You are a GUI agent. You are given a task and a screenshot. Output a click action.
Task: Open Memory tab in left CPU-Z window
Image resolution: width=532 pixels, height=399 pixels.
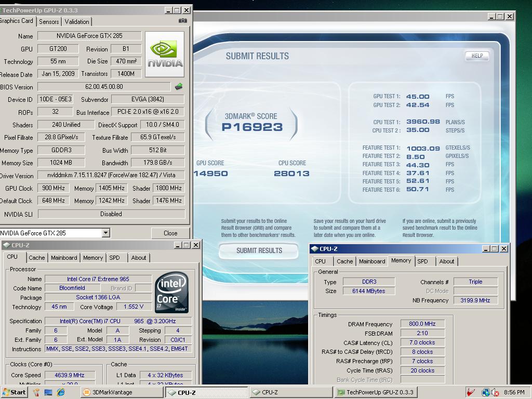(93, 258)
